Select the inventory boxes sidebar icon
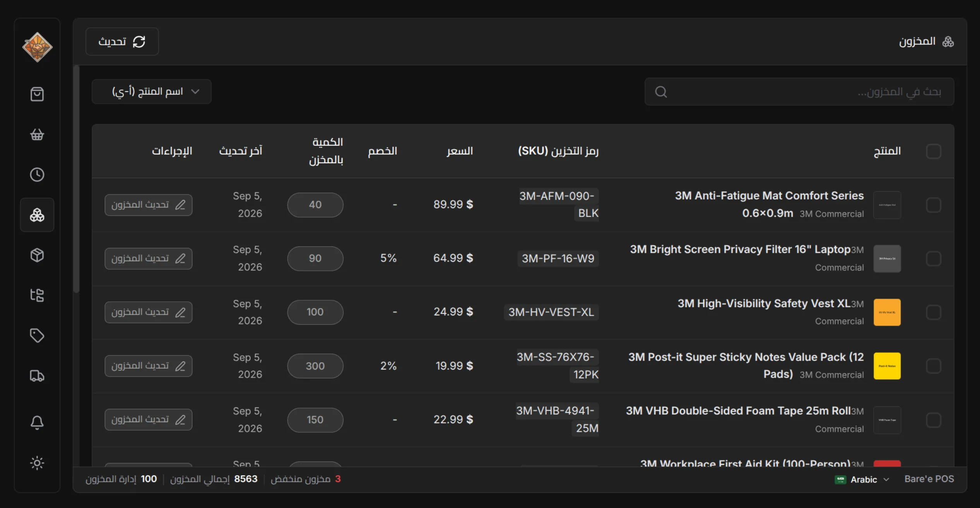This screenshot has height=508, width=980. 37,215
